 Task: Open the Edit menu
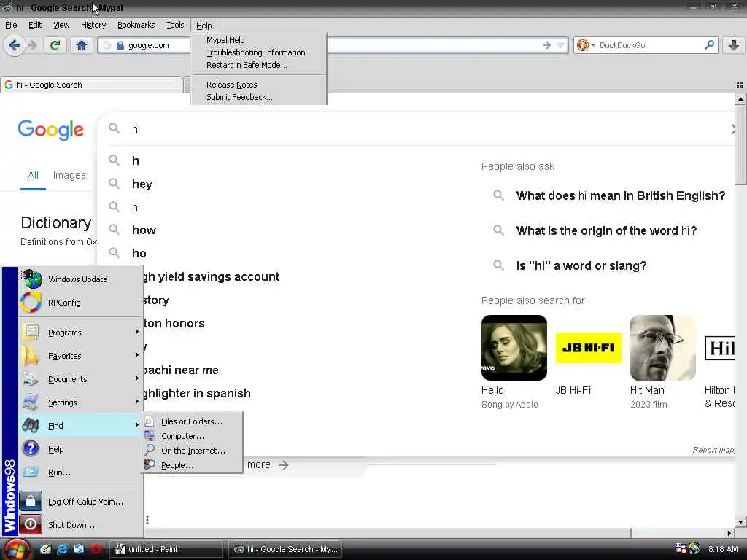click(35, 25)
